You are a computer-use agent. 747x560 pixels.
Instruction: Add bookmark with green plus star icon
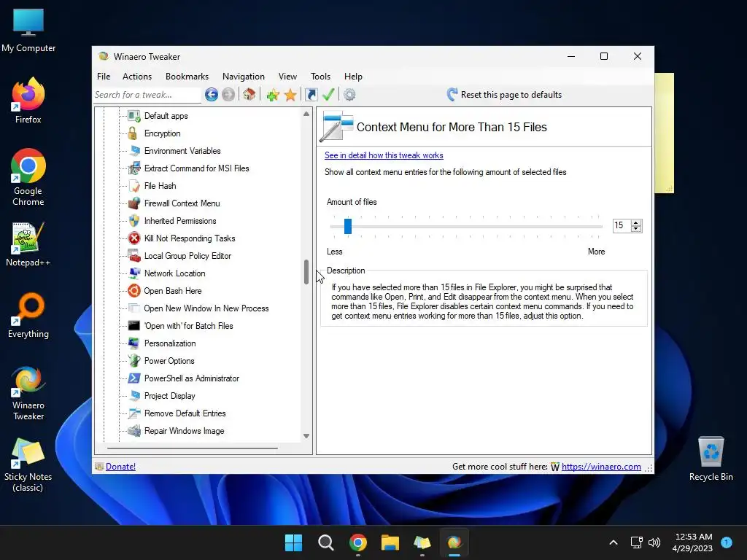273,95
